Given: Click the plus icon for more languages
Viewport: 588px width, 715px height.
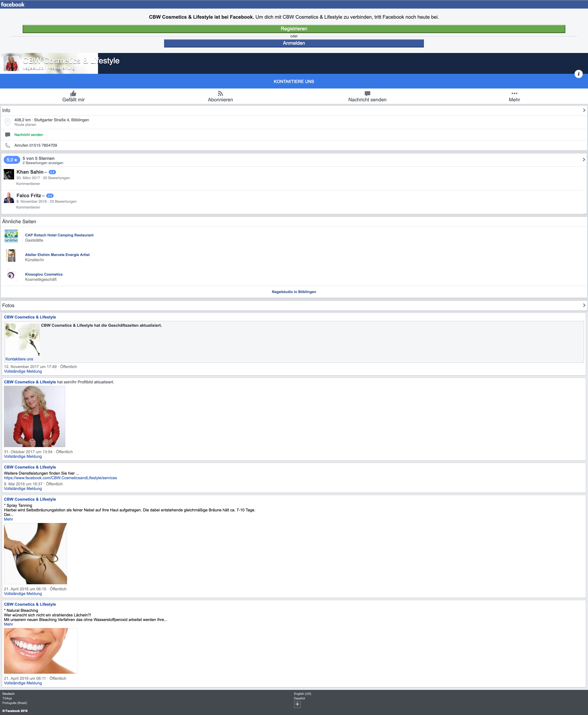Looking at the screenshot, I should pyautogui.click(x=297, y=704).
